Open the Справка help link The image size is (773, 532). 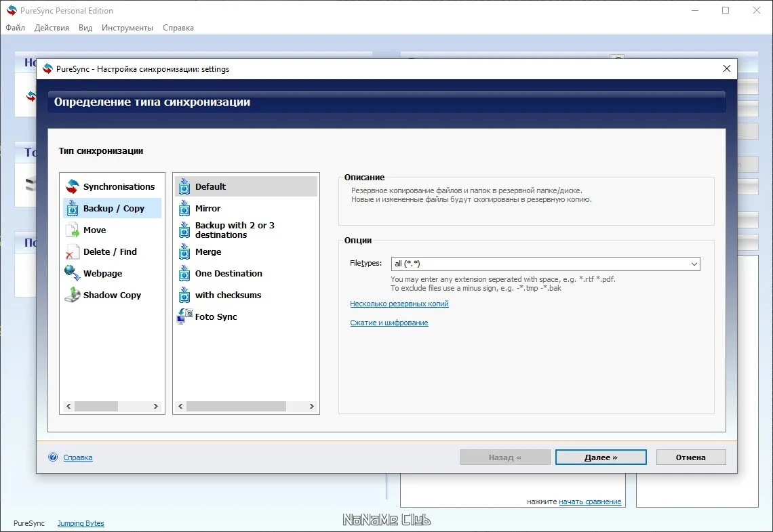pyautogui.click(x=78, y=457)
